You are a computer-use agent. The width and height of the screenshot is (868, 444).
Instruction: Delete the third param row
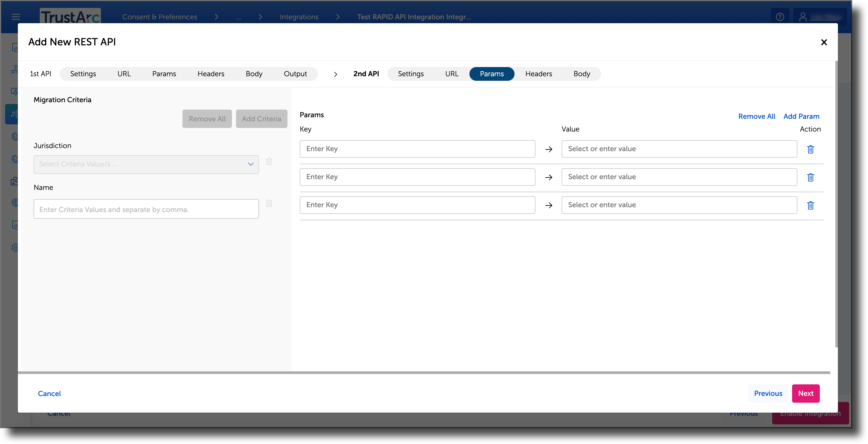pyautogui.click(x=810, y=205)
